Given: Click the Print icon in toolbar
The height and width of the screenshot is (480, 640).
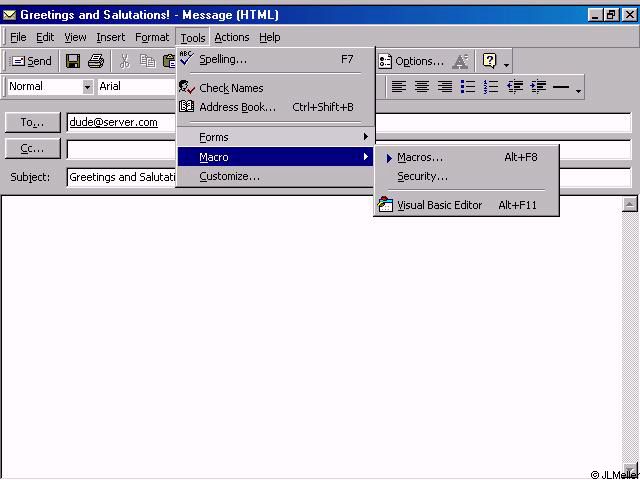Looking at the screenshot, I should tap(96, 61).
